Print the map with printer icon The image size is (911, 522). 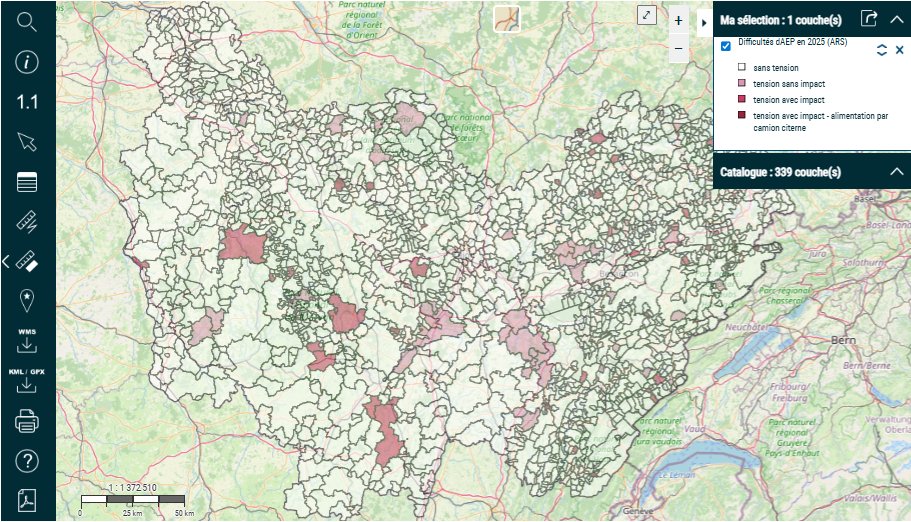(27, 422)
